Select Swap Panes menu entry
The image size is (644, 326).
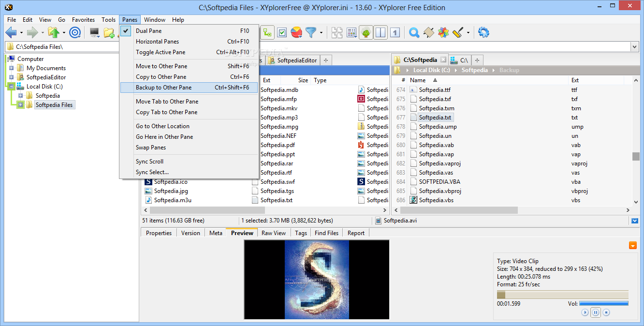click(x=189, y=148)
